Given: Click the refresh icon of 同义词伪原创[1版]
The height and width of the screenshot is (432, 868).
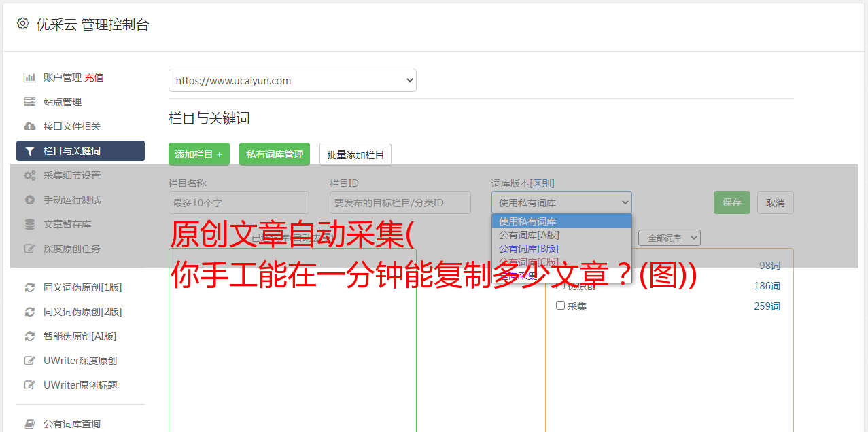Looking at the screenshot, I should tap(29, 287).
